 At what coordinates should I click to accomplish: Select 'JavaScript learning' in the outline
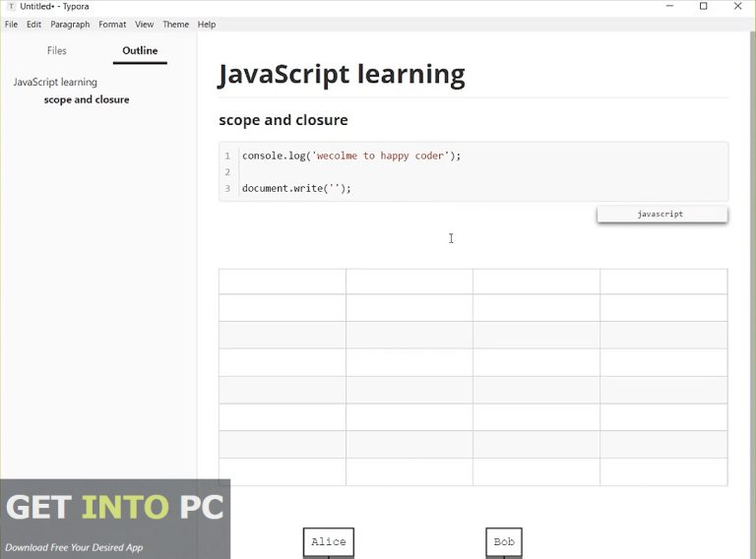[x=55, y=82]
